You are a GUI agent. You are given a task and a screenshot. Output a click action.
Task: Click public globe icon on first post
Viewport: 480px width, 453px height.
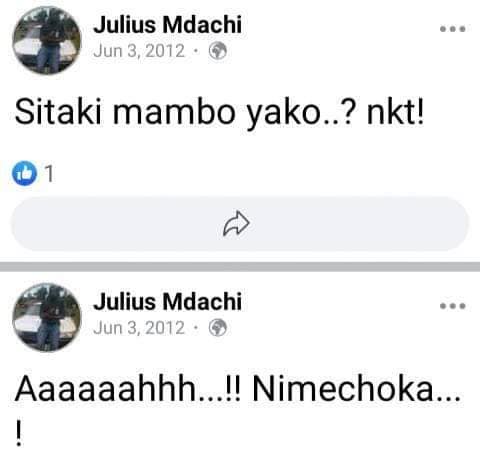[218, 51]
